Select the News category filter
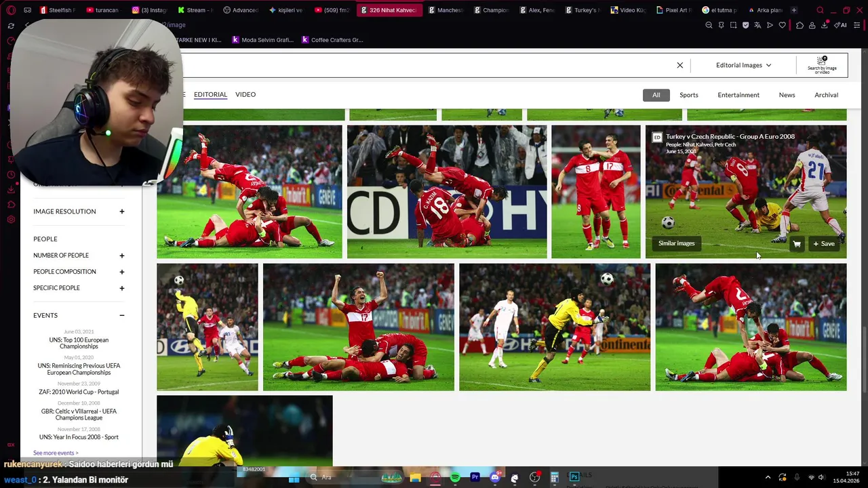868x488 pixels. click(787, 95)
